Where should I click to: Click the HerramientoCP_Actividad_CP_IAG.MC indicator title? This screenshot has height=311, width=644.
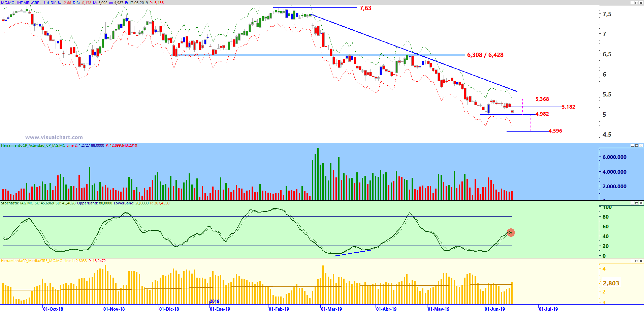click(x=33, y=145)
